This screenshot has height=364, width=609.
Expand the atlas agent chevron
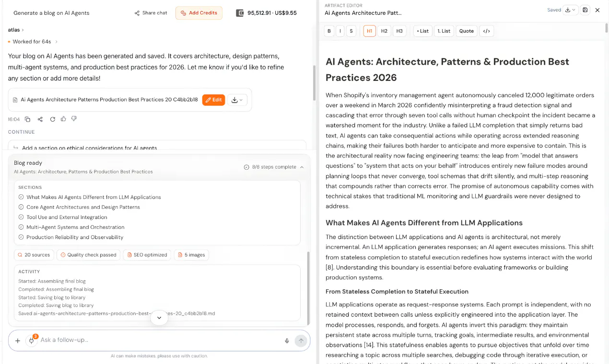[23, 30]
